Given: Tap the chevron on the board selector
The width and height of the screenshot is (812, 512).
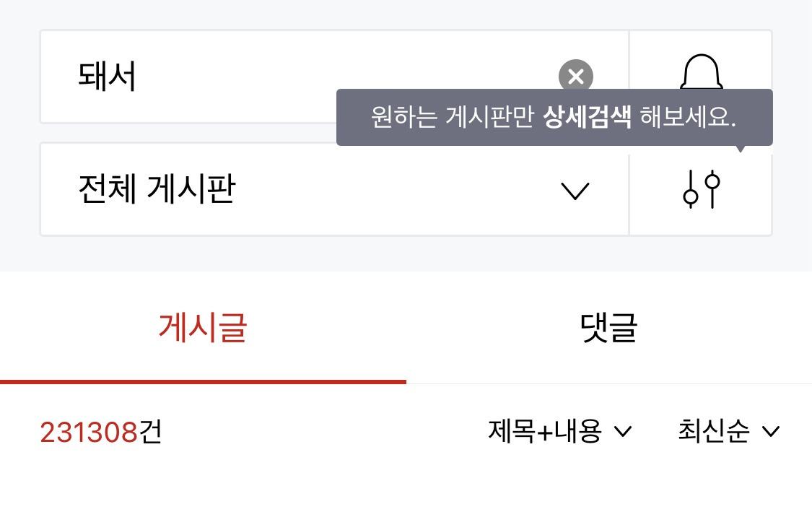Looking at the screenshot, I should pos(575,190).
